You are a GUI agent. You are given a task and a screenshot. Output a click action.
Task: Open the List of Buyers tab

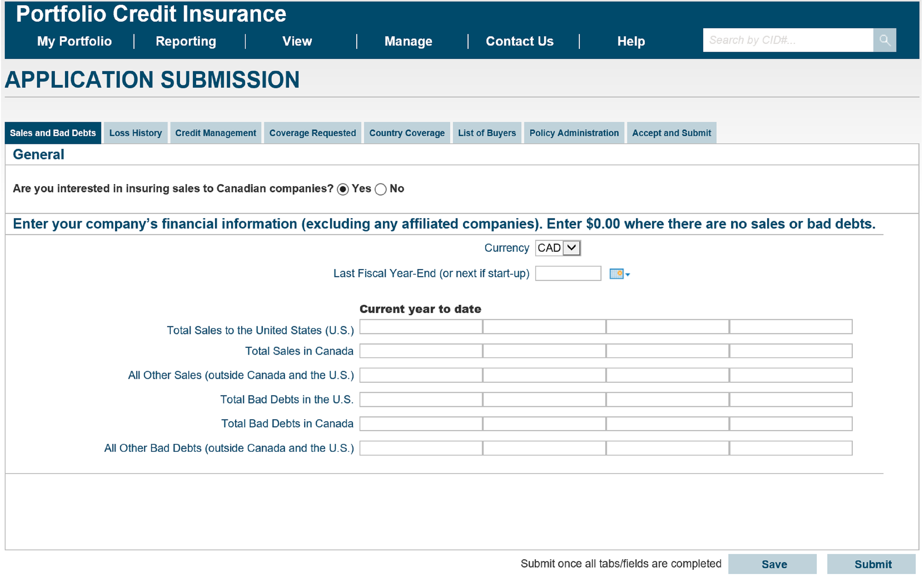[x=487, y=133]
